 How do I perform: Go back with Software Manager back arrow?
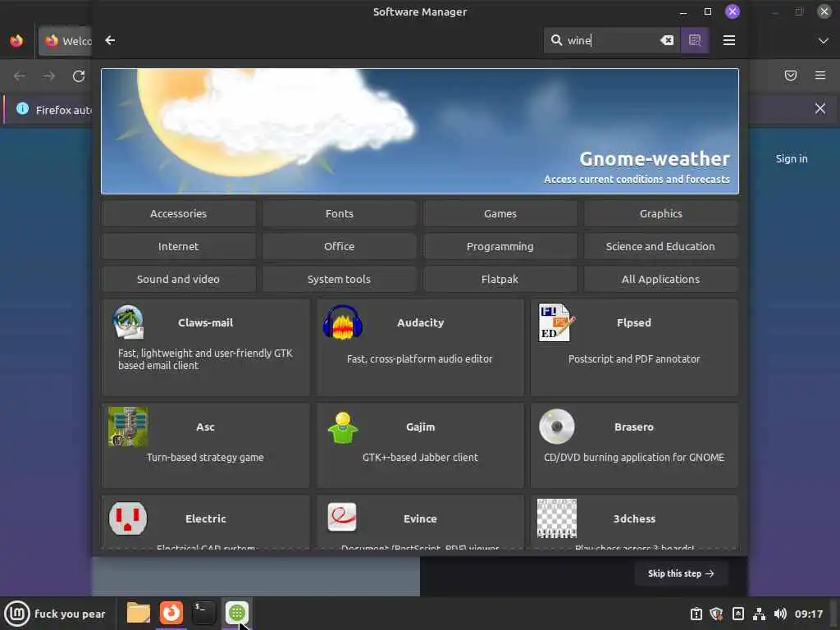coord(110,40)
